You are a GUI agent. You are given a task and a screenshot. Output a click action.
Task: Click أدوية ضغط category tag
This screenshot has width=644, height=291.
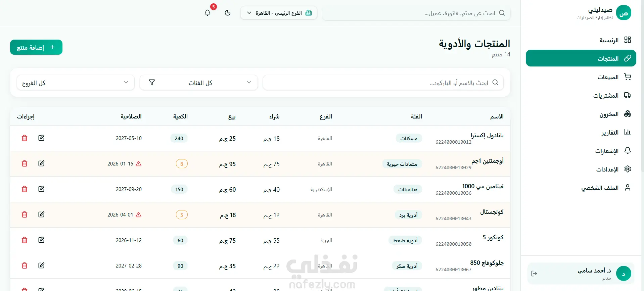click(x=405, y=240)
